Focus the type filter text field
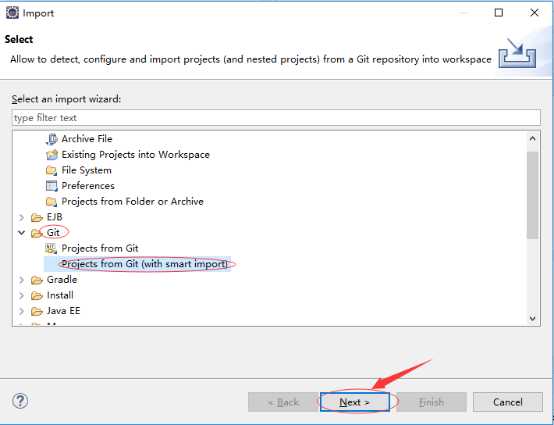The image size is (554, 425). pos(276,118)
